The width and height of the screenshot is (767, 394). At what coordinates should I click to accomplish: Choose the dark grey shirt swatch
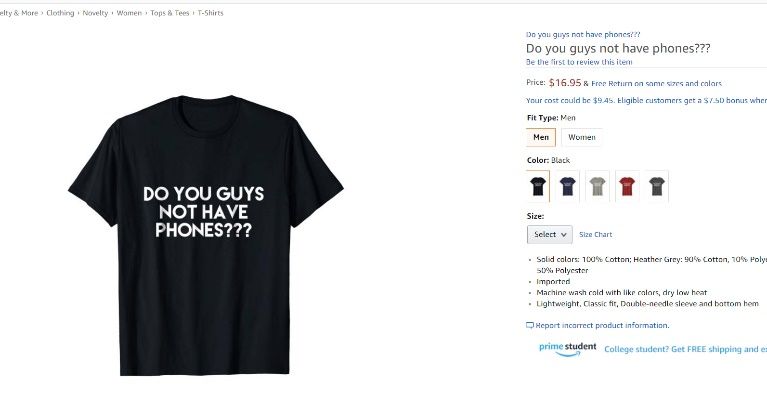pos(657,186)
